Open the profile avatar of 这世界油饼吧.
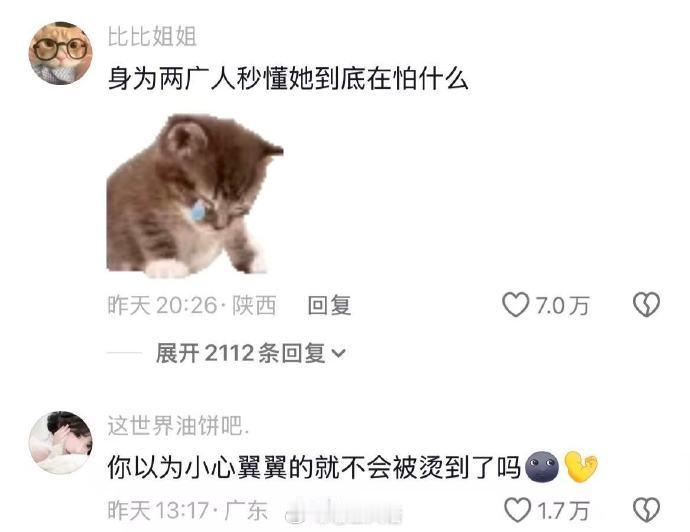This screenshot has width=690, height=532. coord(60,443)
